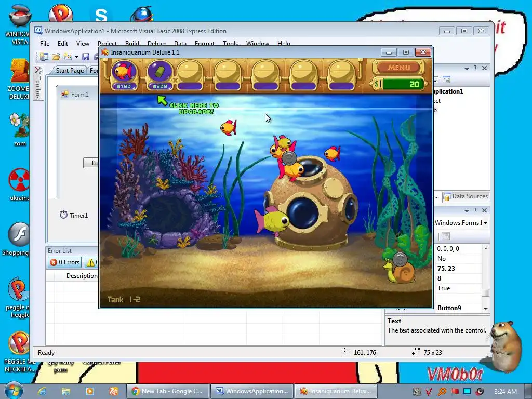This screenshot has width=532, height=399.
Task: Open Windows Media Player from the taskbar
Action: (89, 391)
